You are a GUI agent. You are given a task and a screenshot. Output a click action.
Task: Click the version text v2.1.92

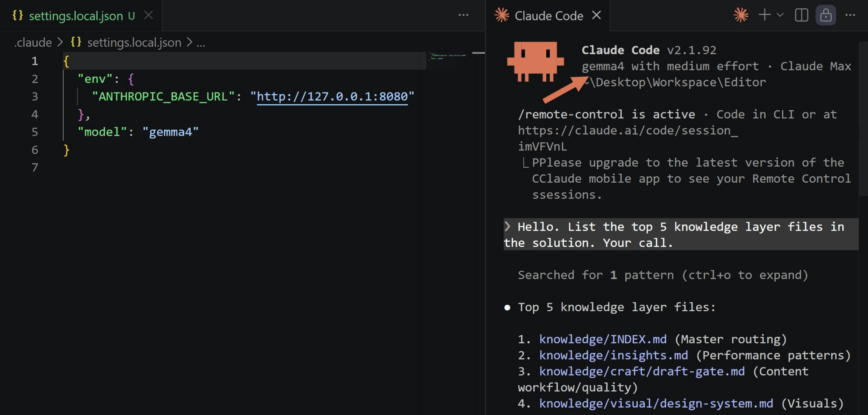[692, 50]
